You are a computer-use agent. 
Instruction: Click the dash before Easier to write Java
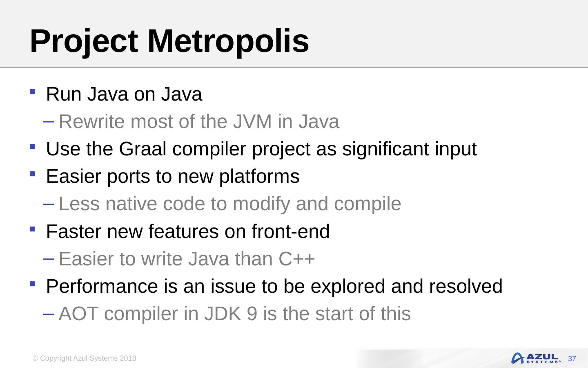point(48,258)
